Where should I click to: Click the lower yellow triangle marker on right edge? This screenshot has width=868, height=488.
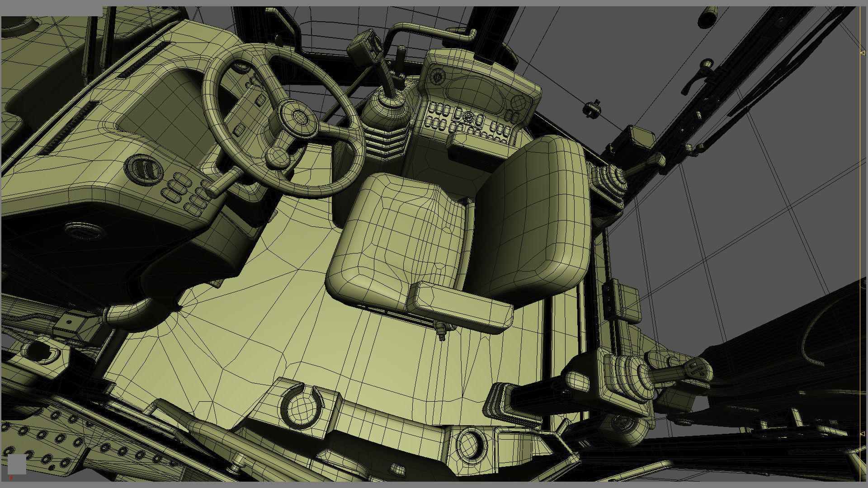862,434
